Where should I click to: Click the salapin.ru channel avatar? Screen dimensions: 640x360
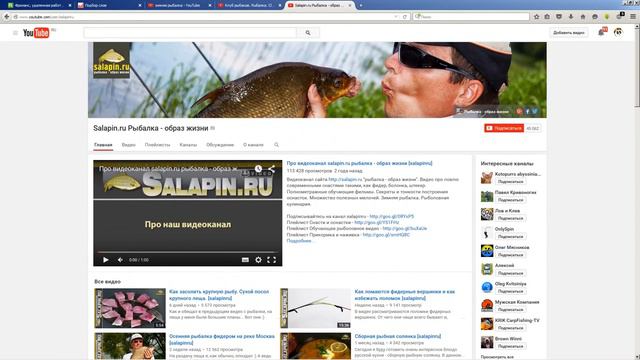111,60
